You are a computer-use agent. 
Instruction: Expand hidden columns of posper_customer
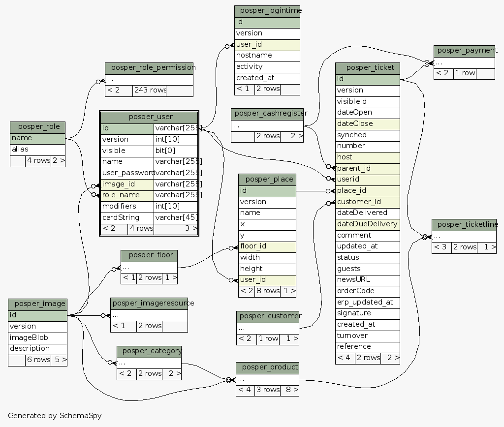[267, 328]
